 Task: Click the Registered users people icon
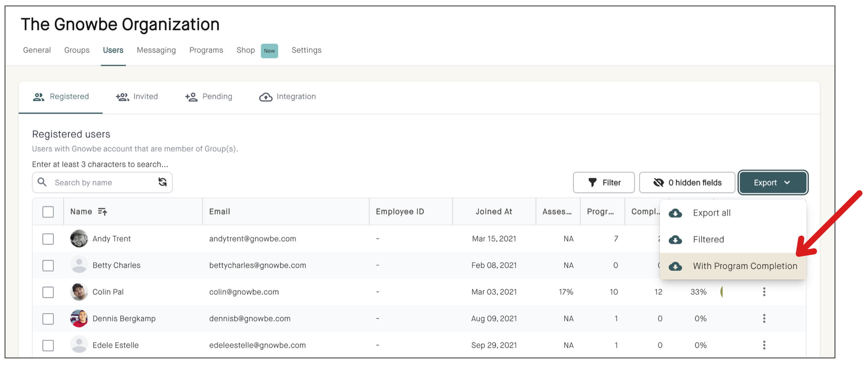pos(38,96)
